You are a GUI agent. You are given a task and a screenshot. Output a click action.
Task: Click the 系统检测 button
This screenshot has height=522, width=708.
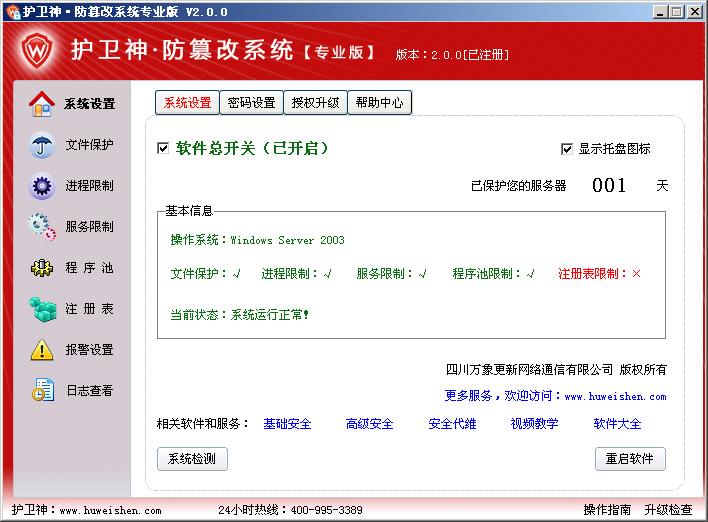(x=192, y=459)
